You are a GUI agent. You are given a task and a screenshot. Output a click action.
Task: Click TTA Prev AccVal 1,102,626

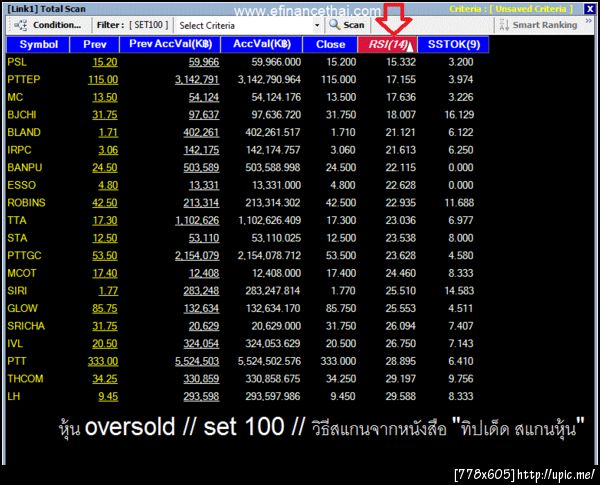coord(197,220)
